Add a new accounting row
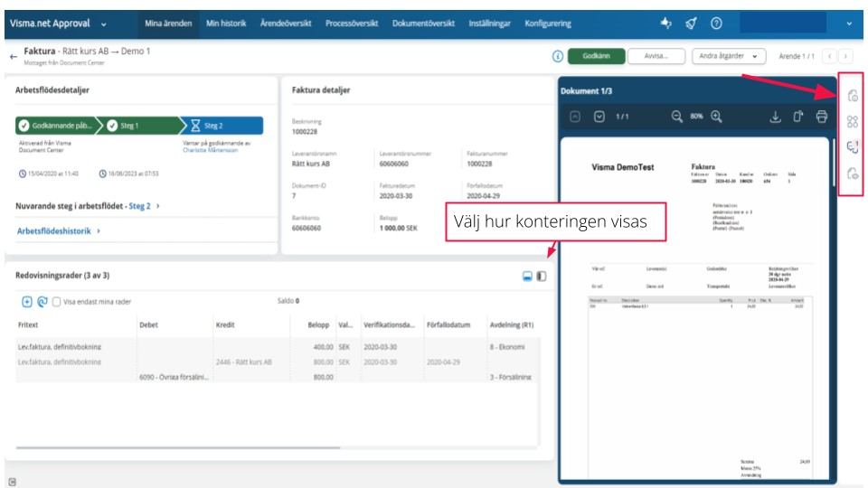 point(26,302)
